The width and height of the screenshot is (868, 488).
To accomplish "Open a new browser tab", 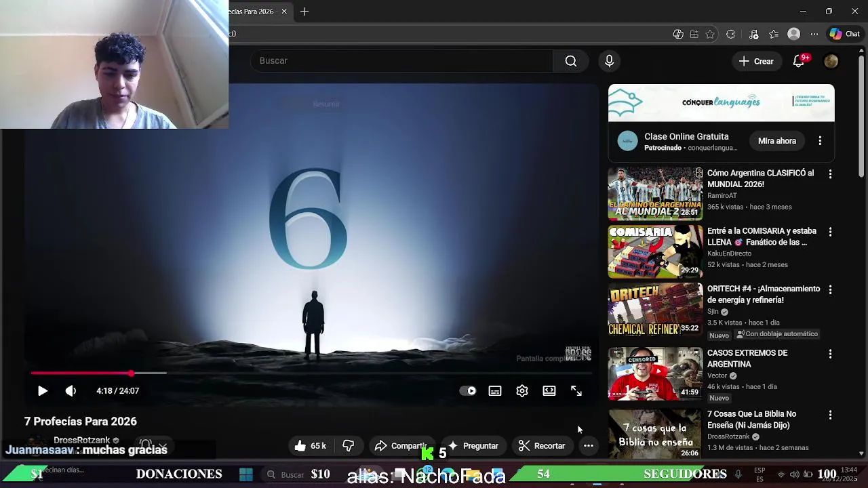I will pyautogui.click(x=304, y=12).
